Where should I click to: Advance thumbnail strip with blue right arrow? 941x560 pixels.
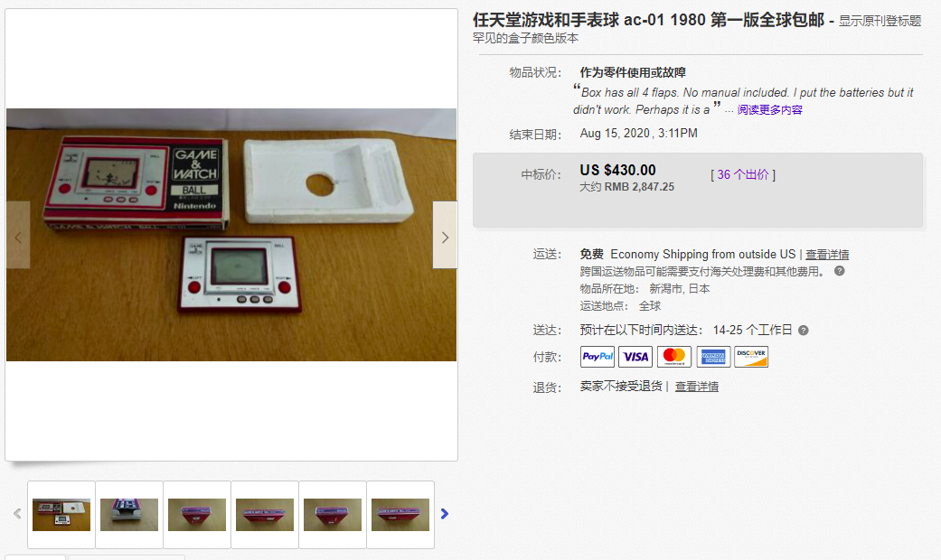[x=445, y=514]
